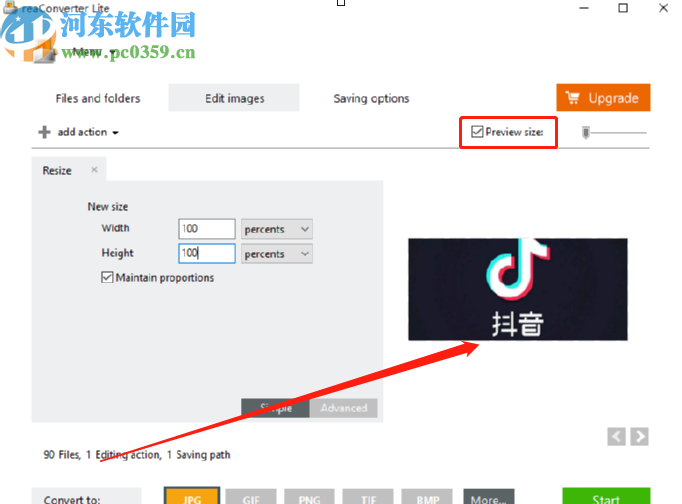Select GIF as the output format
Viewport: 682px width, 504px height.
tap(251, 497)
